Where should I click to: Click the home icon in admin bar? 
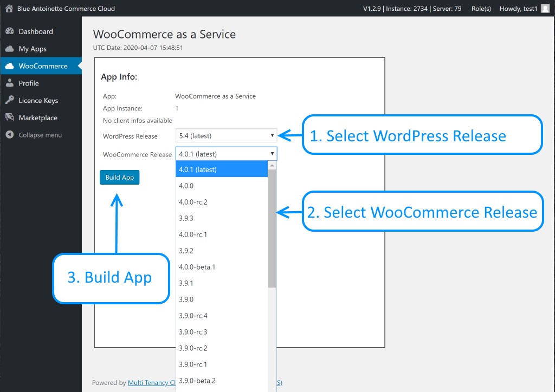9,9
